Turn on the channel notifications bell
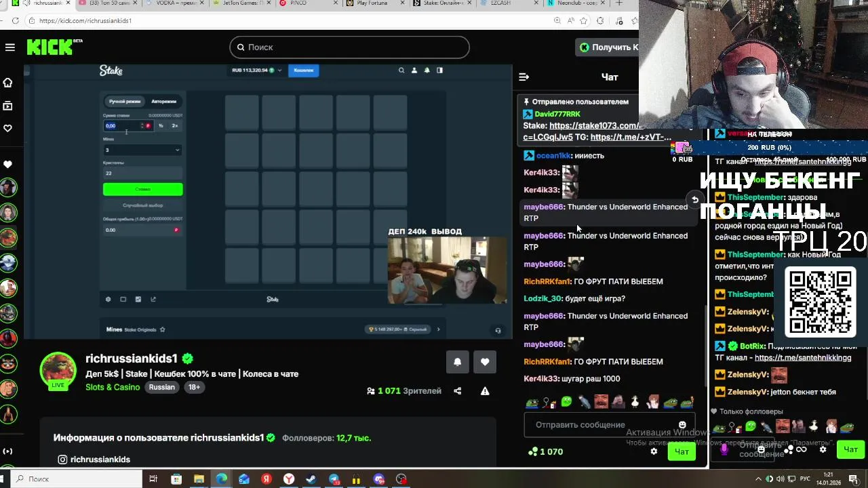The height and width of the screenshot is (488, 868). click(457, 362)
